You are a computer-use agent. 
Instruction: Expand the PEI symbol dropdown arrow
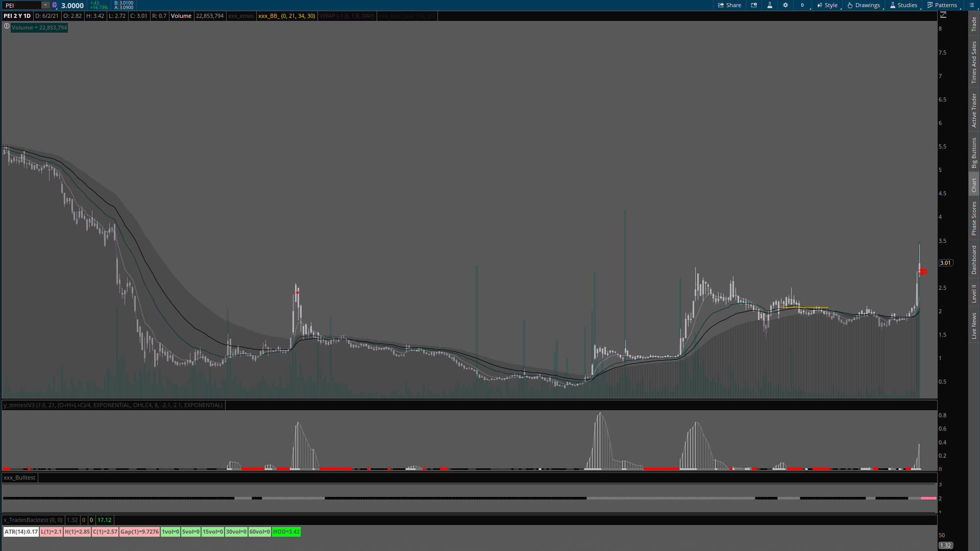[45, 5]
